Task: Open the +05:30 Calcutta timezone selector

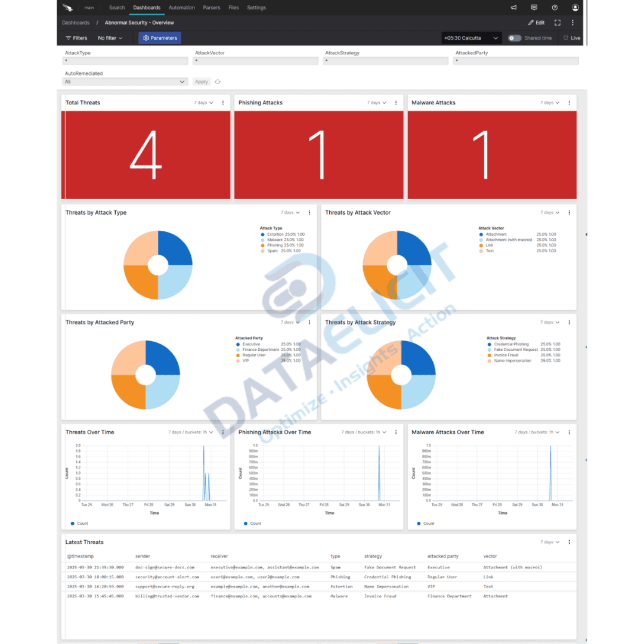Action: [471, 38]
